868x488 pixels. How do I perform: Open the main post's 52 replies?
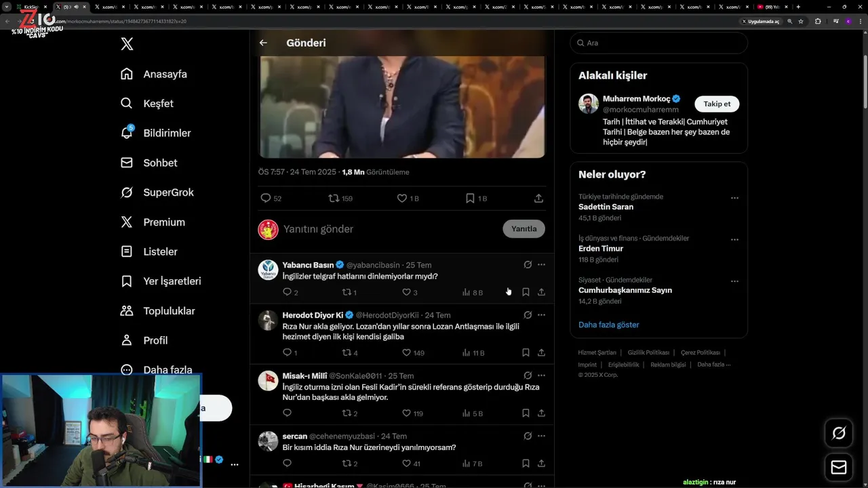[x=271, y=199]
